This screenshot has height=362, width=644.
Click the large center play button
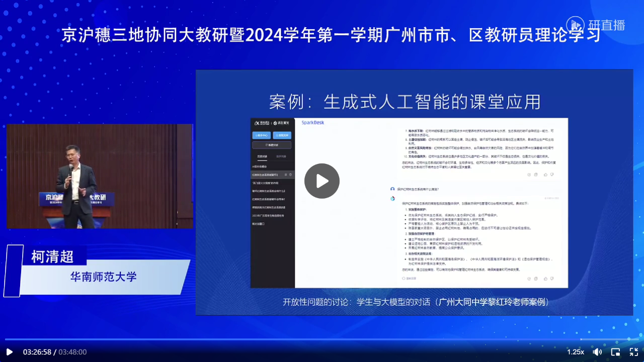[322, 181]
